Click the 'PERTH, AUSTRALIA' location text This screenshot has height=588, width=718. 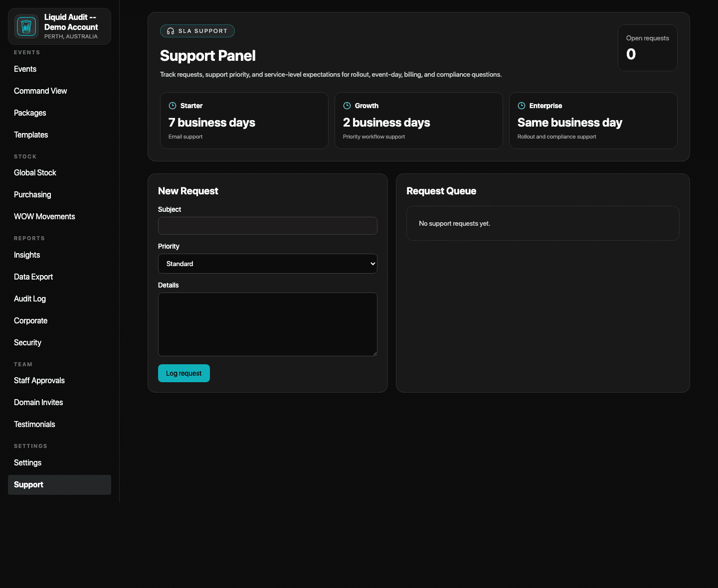click(x=71, y=36)
